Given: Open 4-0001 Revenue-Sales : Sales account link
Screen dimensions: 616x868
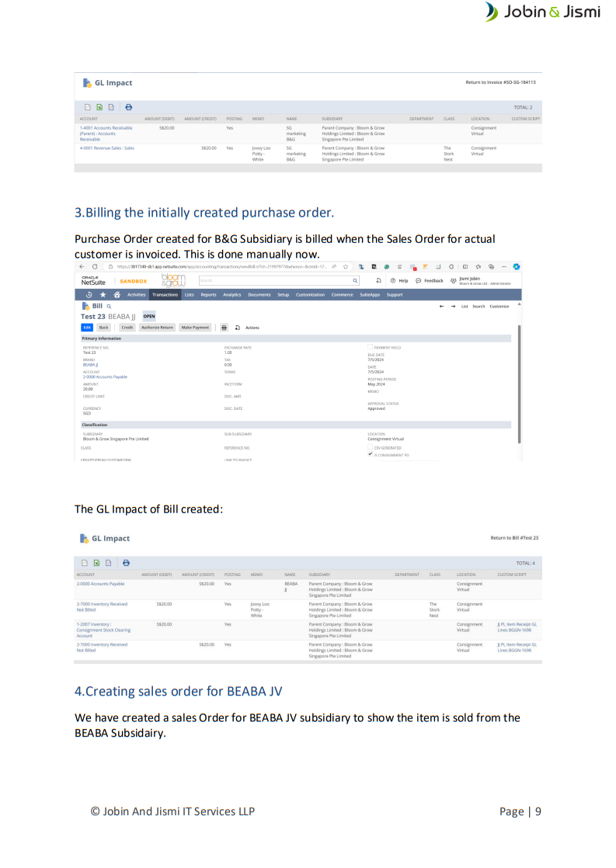Looking at the screenshot, I should (x=107, y=148).
